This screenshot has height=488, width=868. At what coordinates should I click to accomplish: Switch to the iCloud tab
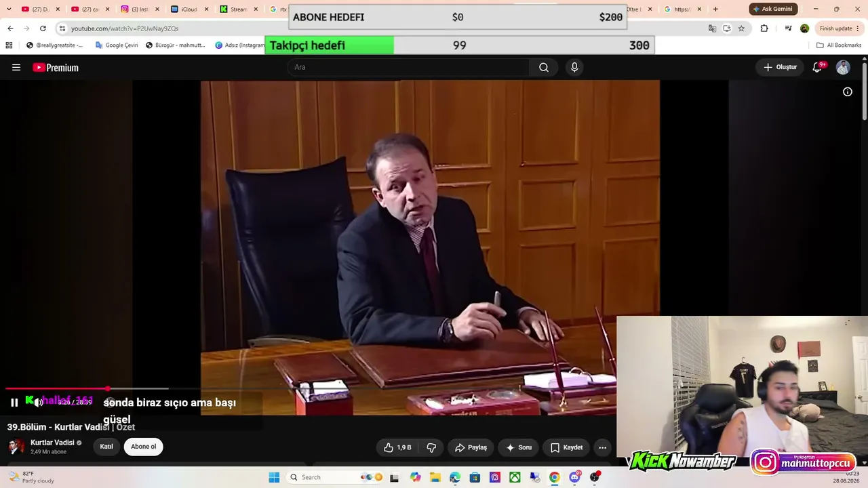tap(189, 9)
